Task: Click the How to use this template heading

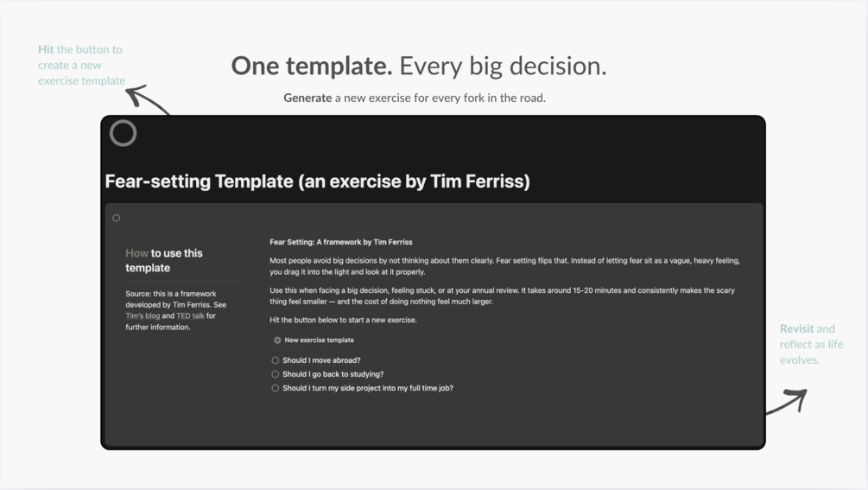Action: (x=164, y=260)
